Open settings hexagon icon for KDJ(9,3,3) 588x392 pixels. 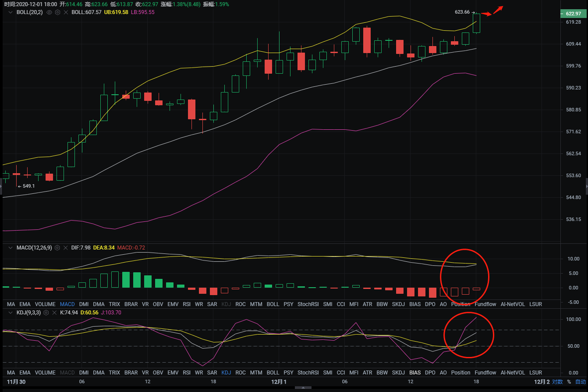(x=46, y=313)
